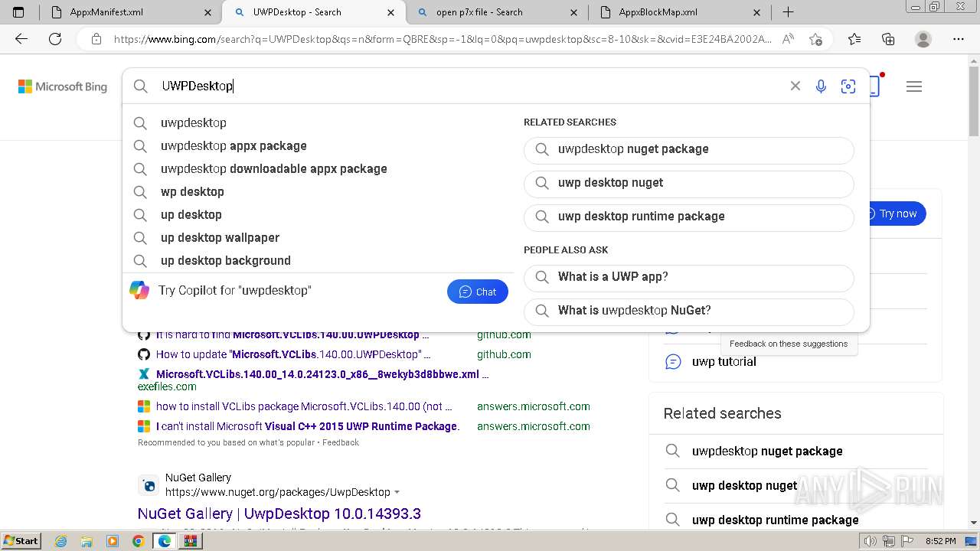
Task: Click sidebar uwpdesktop nuget package search
Action: pos(767,451)
